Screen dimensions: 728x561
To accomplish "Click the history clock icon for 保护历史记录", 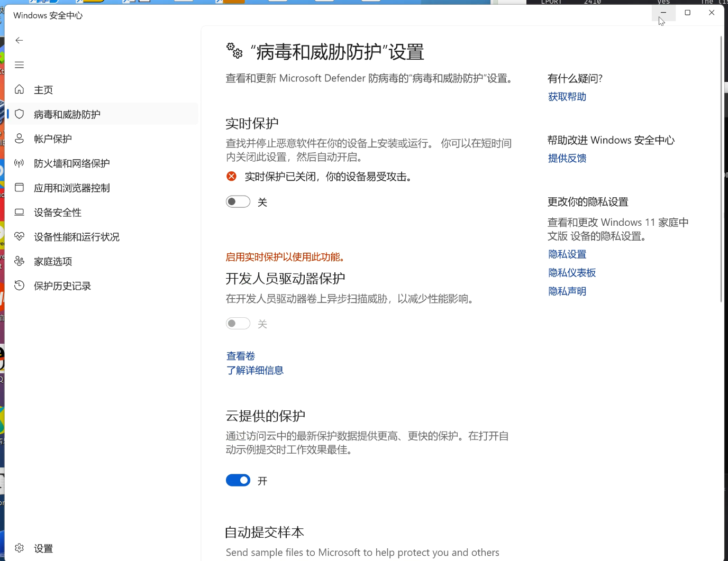I will click(20, 286).
